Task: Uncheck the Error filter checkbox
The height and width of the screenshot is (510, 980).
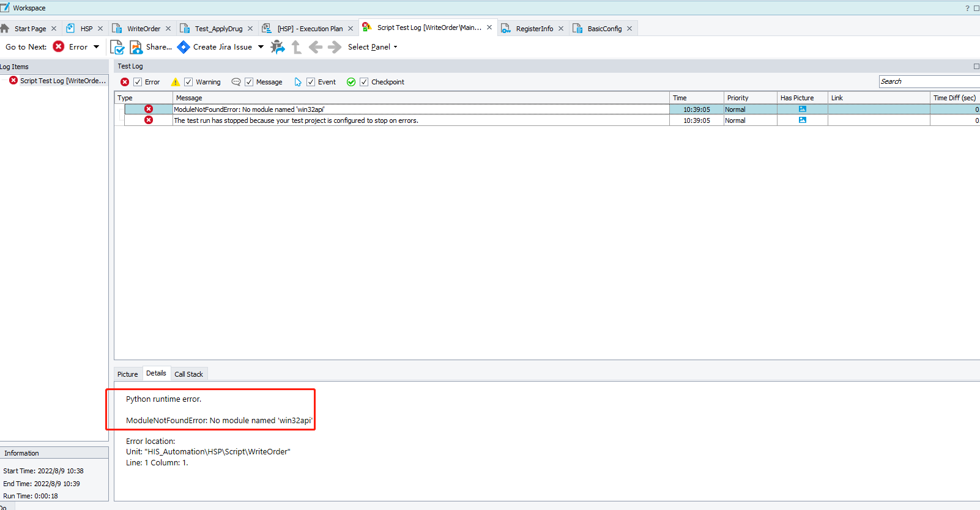Action: click(x=138, y=82)
